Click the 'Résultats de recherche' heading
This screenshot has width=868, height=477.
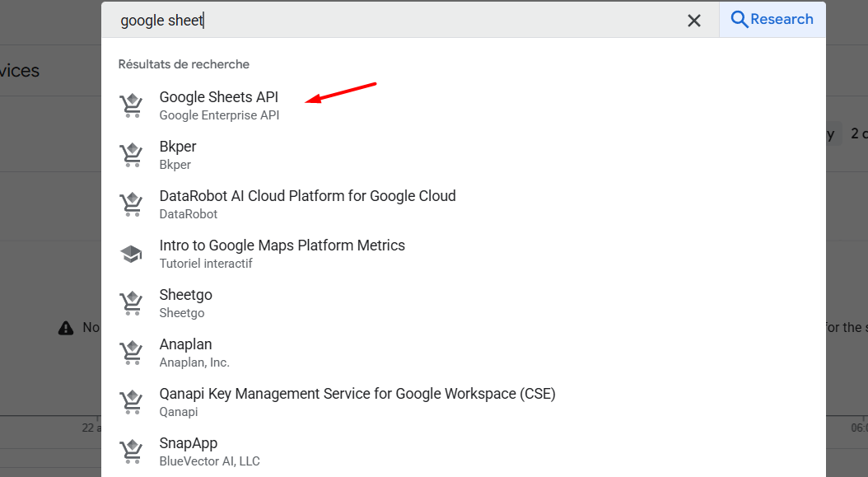pyautogui.click(x=184, y=64)
